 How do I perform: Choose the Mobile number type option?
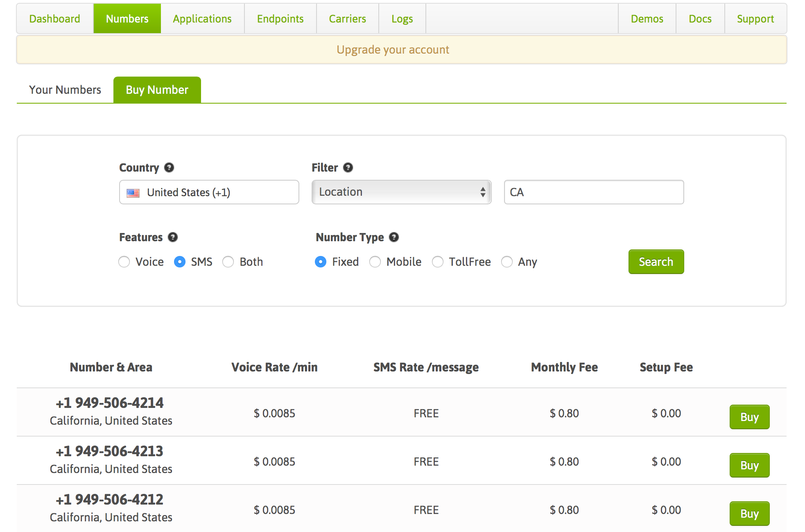[375, 262]
